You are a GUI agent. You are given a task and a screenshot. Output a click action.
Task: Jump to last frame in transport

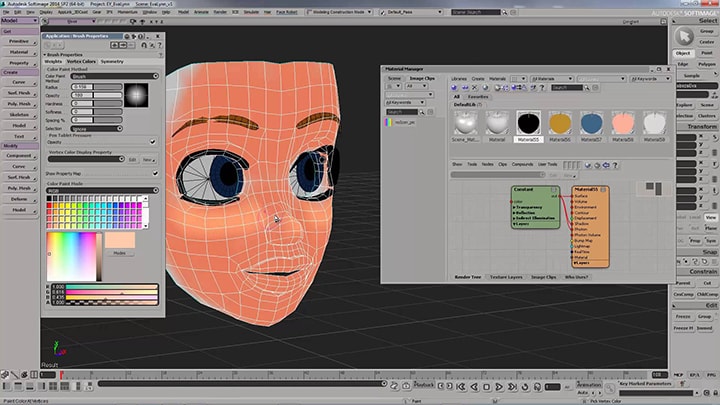pyautogui.click(x=512, y=387)
